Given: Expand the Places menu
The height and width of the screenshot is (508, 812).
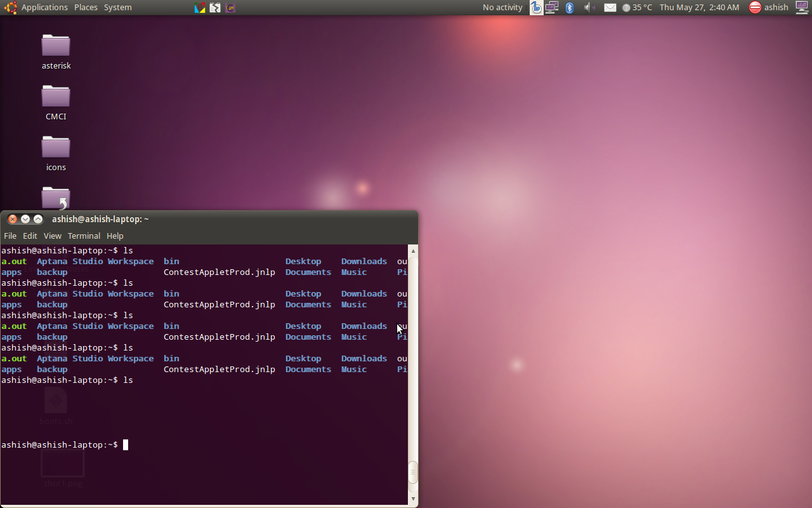Looking at the screenshot, I should [86, 8].
